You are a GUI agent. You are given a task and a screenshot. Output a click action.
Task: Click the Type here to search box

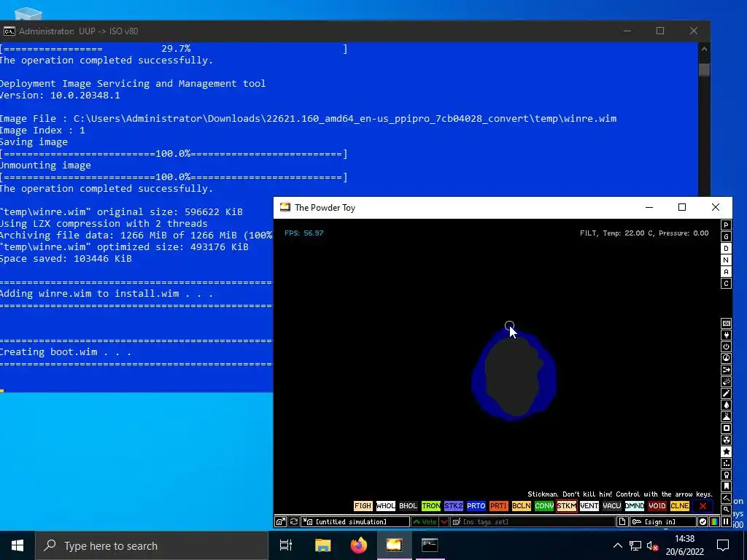(x=152, y=545)
